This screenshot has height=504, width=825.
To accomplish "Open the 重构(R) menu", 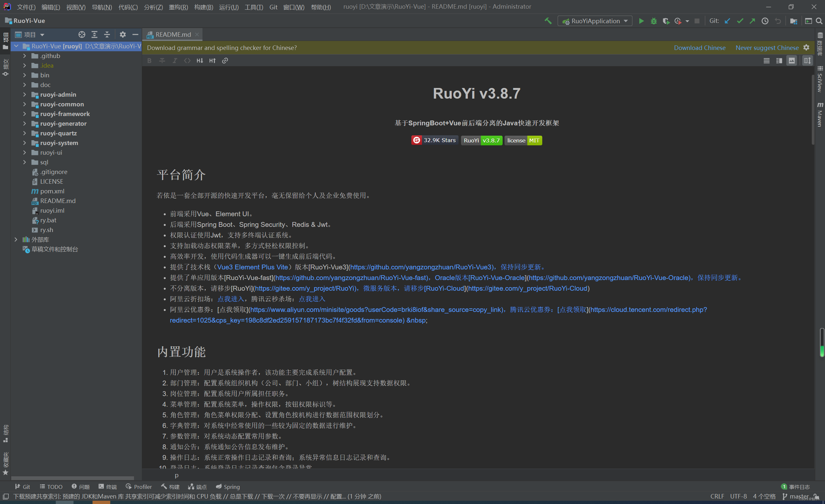I will click(x=178, y=7).
